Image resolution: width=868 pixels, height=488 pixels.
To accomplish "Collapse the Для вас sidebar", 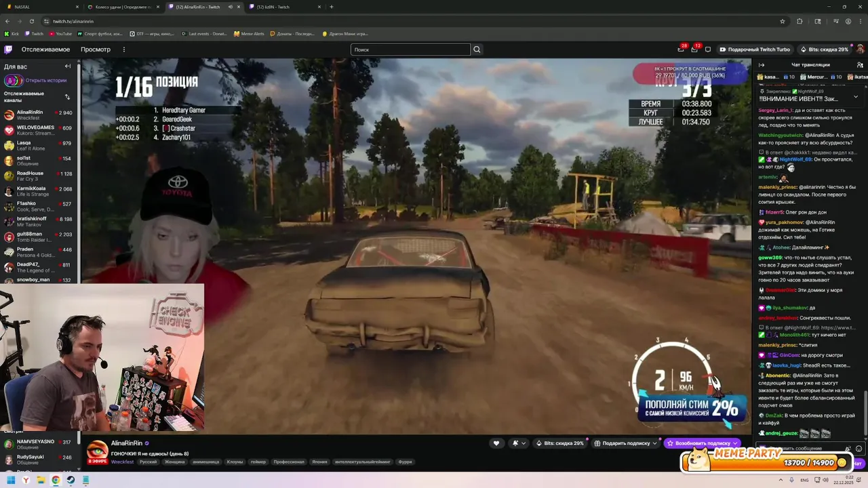I will (x=68, y=66).
